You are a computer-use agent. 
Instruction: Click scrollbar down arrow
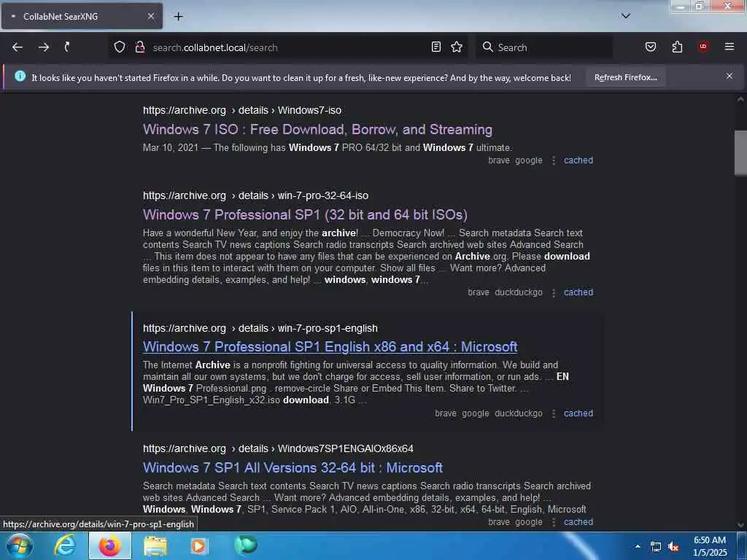[x=740, y=525]
